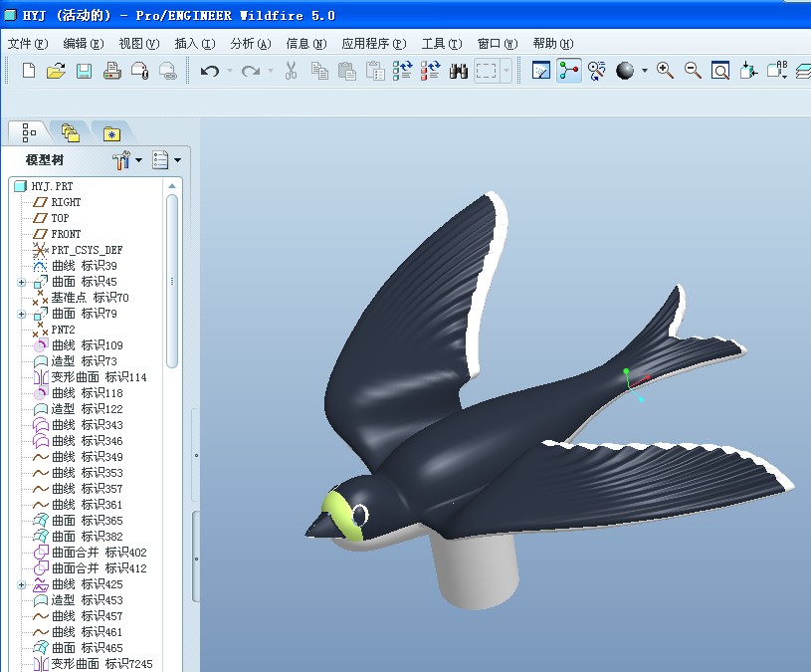Open the appearance gallery dropdown arrow
This screenshot has height=672, width=811.
coord(645,71)
